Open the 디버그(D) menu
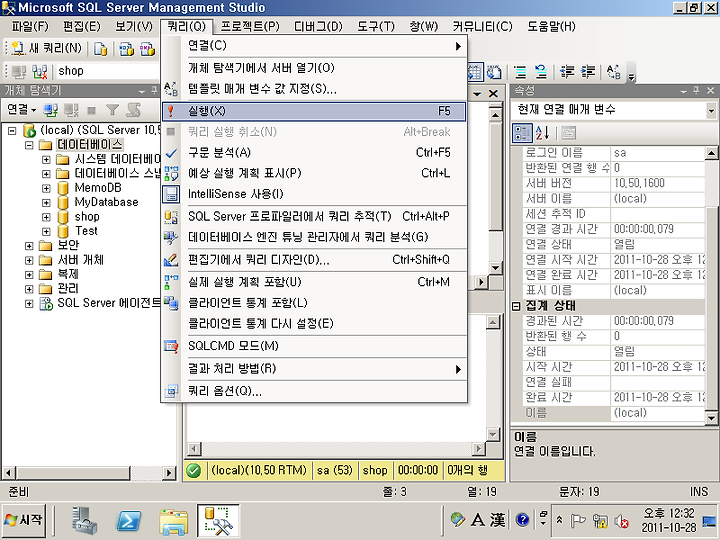720x540 pixels. point(318,27)
